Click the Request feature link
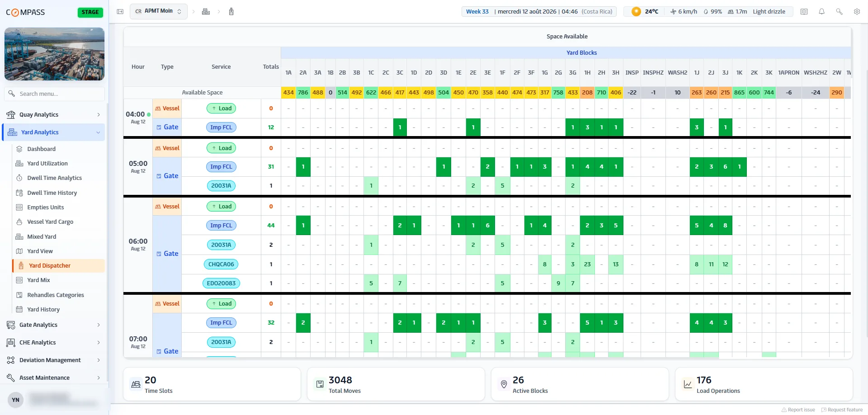Screen dimensions: 868x415 click(x=842, y=410)
